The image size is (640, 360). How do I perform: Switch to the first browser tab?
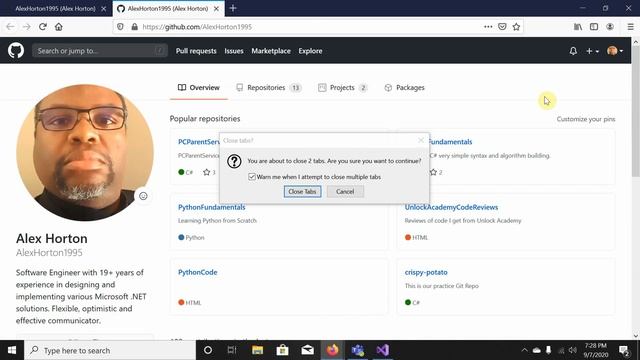click(x=56, y=8)
